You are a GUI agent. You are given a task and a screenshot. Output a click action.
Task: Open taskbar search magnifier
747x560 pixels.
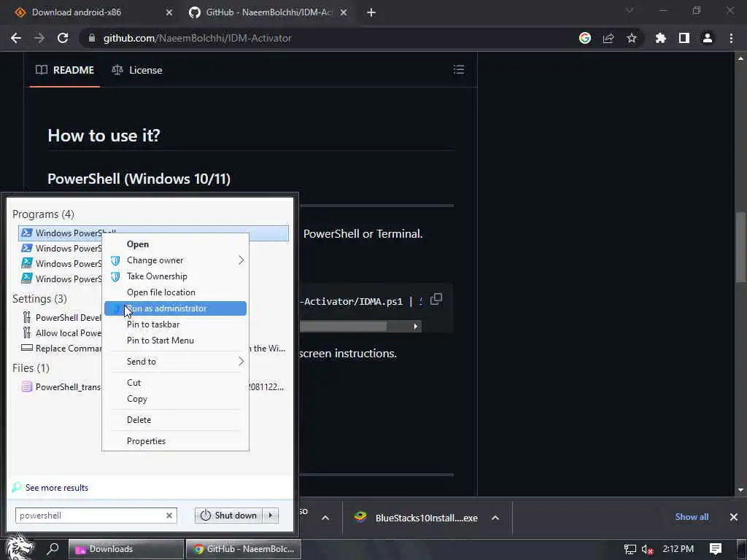click(53, 548)
